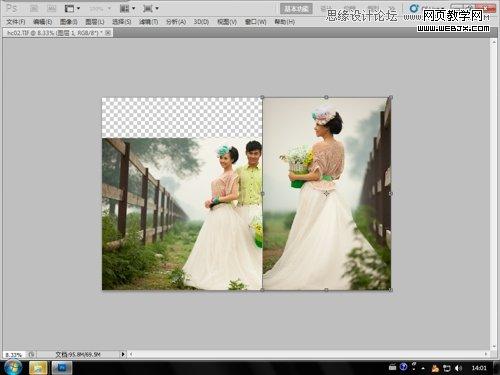Launch Mini Bridge from the application bar

click(x=51, y=8)
